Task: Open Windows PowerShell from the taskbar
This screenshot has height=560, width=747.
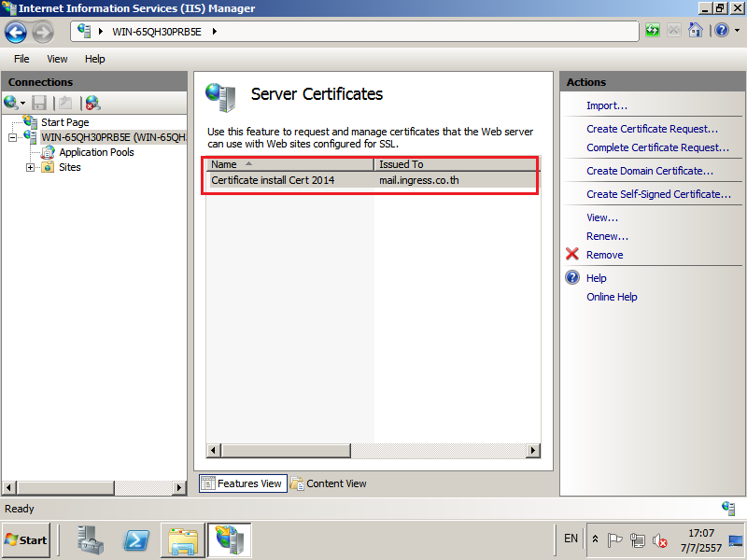Action: (138, 539)
